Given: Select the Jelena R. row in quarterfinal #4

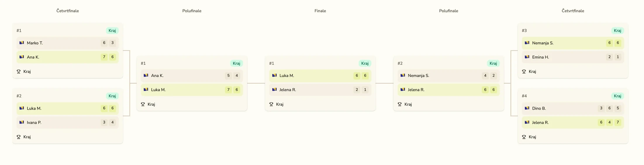Looking at the screenshot, I should 573,122.
